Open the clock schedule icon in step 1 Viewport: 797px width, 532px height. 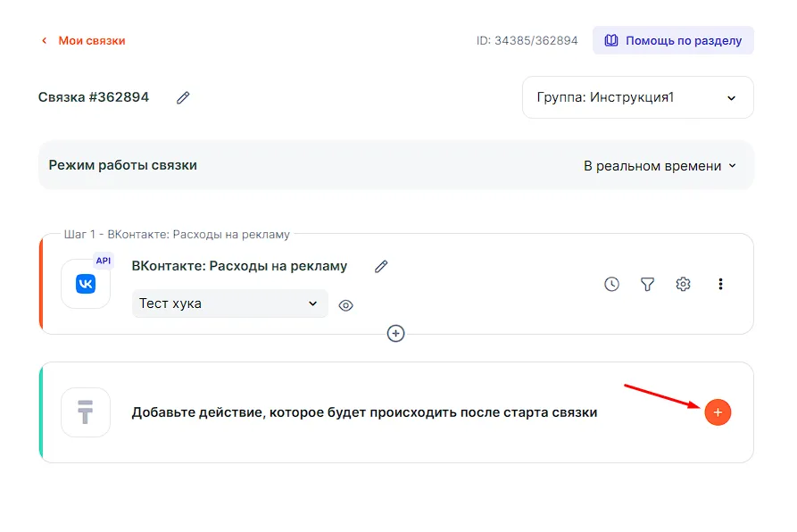pos(611,284)
